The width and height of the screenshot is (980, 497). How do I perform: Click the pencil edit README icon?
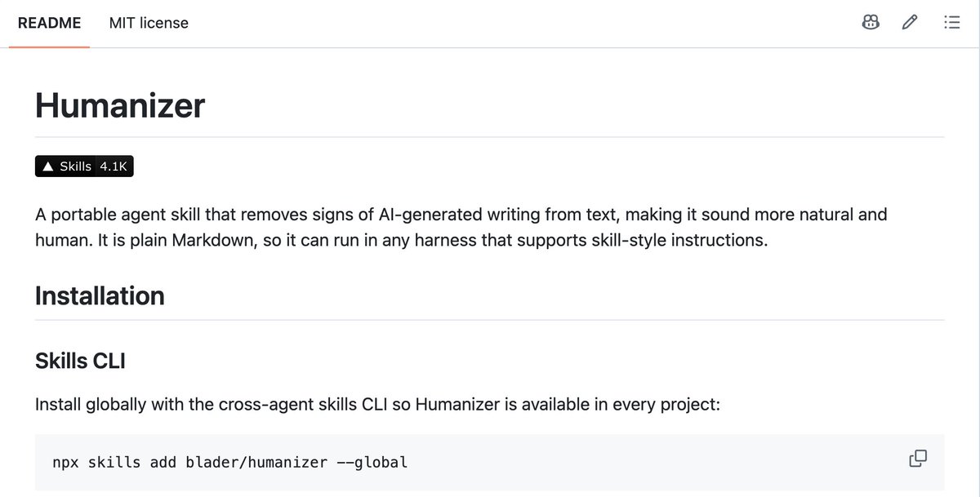click(910, 23)
